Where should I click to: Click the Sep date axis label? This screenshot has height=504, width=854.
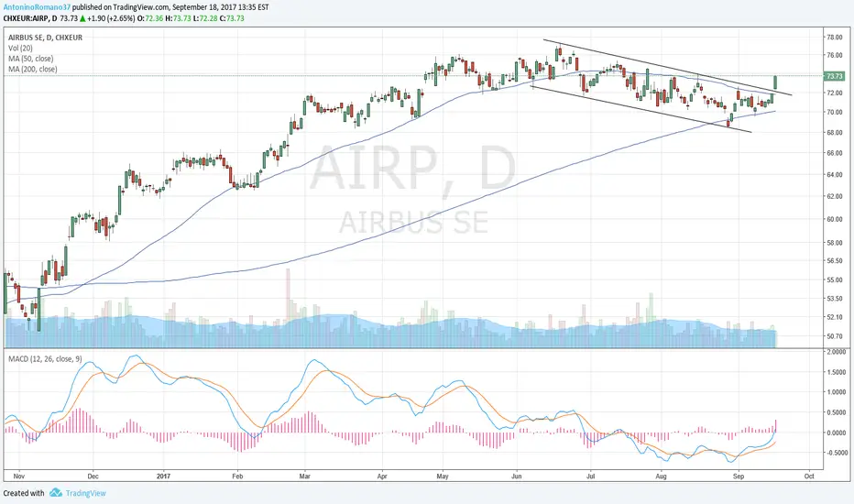[x=739, y=477]
